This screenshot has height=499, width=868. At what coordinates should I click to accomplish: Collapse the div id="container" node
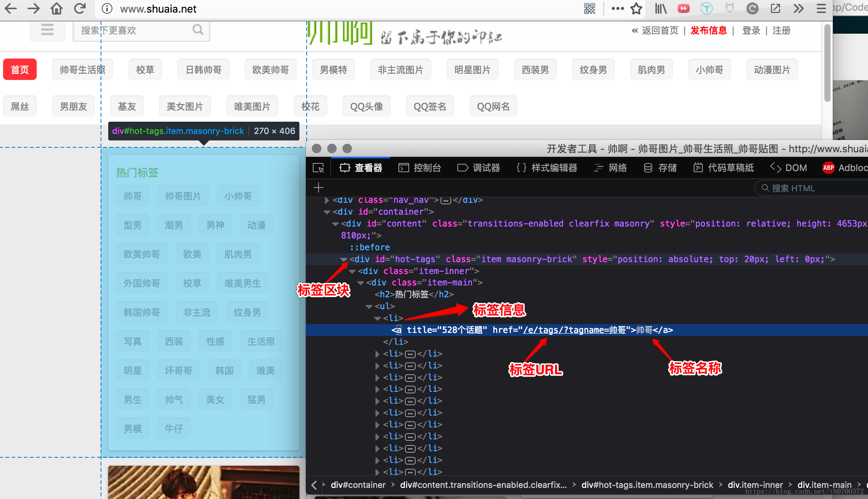(x=327, y=212)
